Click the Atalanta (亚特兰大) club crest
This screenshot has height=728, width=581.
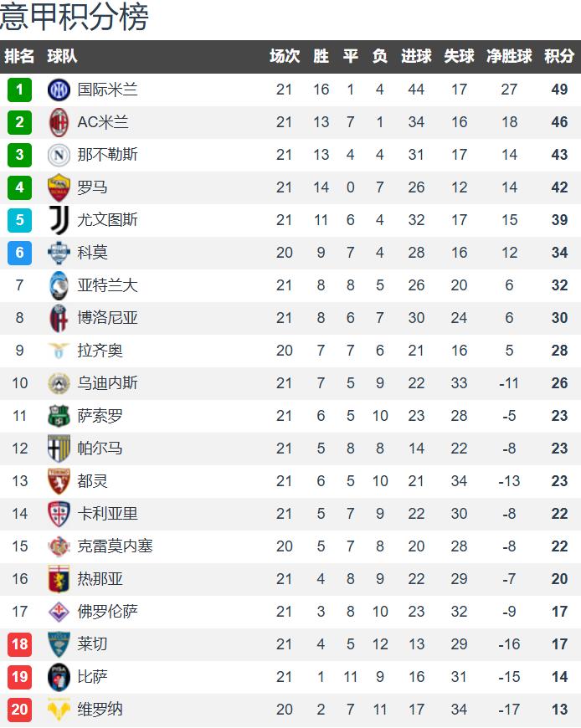59,285
